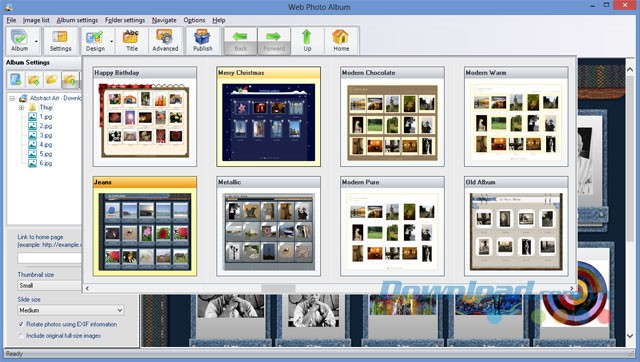Image resolution: width=640 pixels, height=362 pixels.
Task: Open the Settings toolbar button
Action: tap(60, 40)
